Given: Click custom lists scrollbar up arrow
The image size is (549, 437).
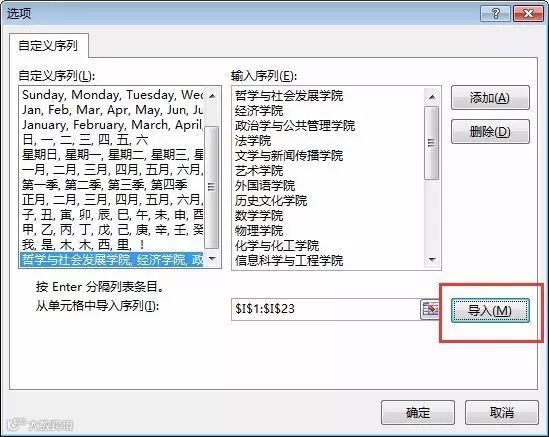Looking at the screenshot, I should 212,96.
